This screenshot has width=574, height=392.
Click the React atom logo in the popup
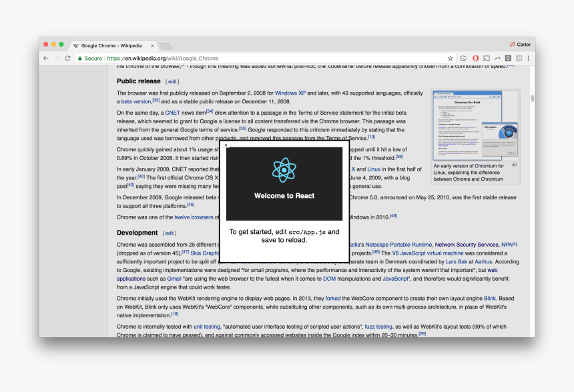pyautogui.click(x=284, y=170)
